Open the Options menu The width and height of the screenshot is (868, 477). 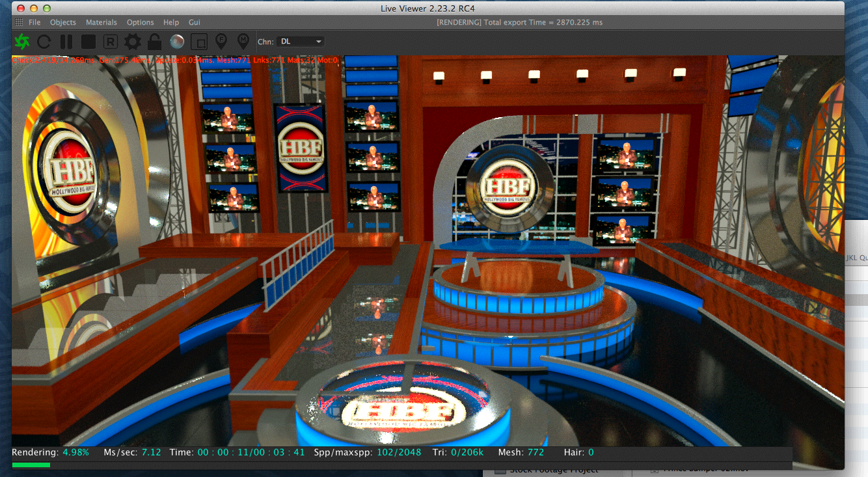141,22
